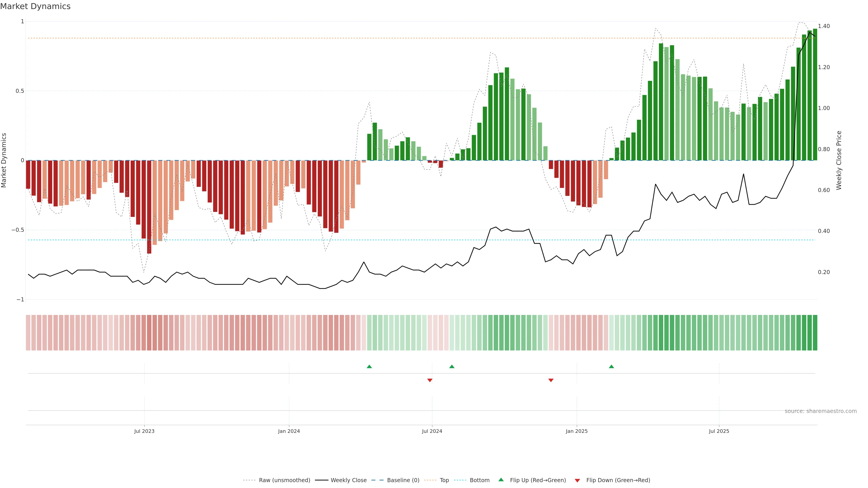Toggle the Bottom legend entry
Viewport: 868px width, 488px height.
click(x=479, y=480)
